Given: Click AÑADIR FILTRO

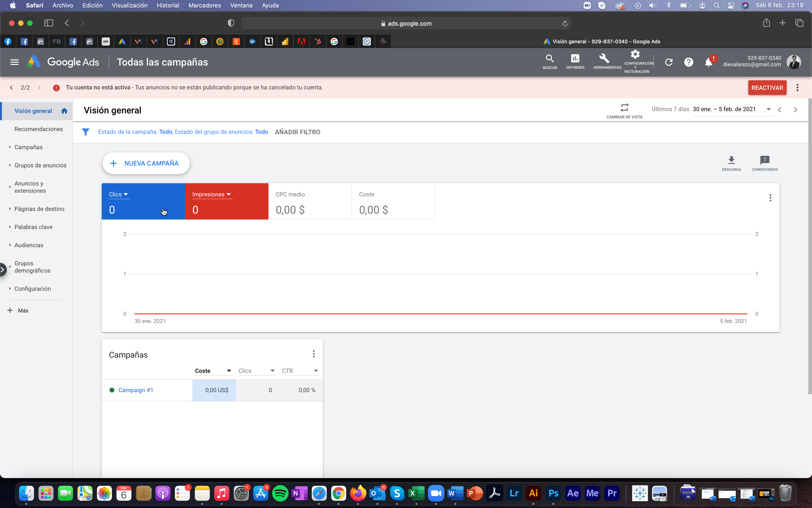Looking at the screenshot, I should (298, 132).
